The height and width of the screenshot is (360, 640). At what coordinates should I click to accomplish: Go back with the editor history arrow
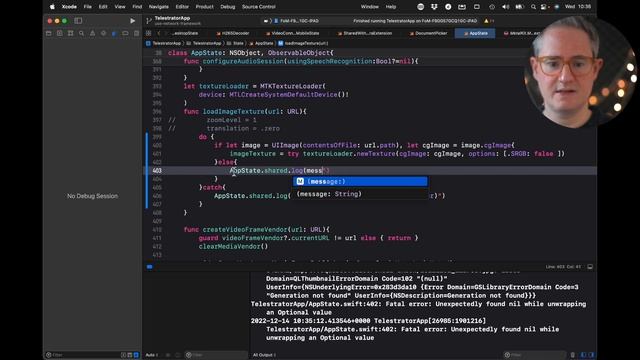click(x=159, y=33)
